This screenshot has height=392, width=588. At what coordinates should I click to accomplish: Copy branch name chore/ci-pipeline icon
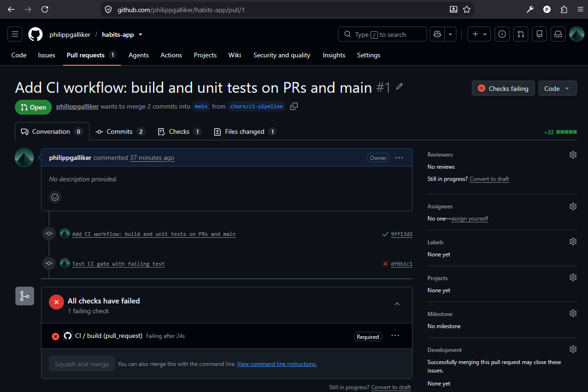pyautogui.click(x=294, y=106)
